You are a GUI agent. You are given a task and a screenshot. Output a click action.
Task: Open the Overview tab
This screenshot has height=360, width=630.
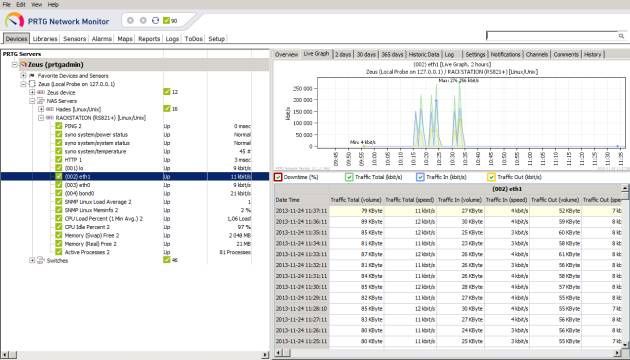point(286,54)
